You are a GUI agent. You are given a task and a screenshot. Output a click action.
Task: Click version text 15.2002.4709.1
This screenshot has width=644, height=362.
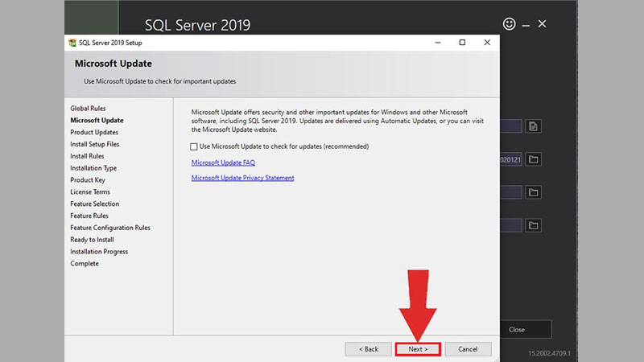click(x=549, y=353)
